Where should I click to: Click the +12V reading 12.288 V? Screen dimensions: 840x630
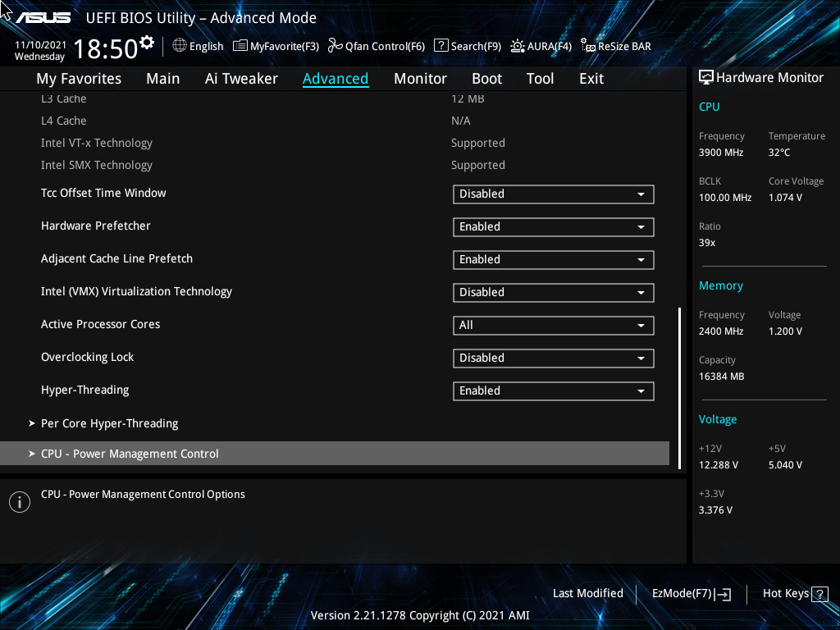point(719,465)
